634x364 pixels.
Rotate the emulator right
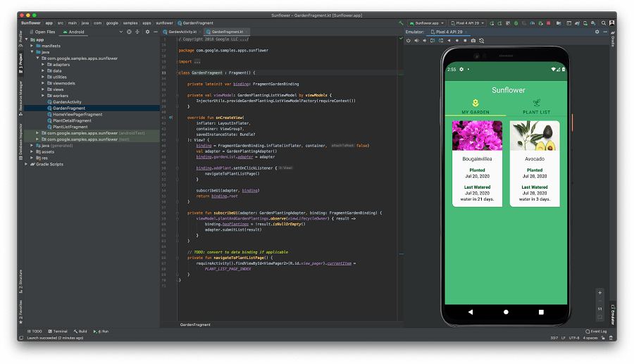click(x=441, y=40)
